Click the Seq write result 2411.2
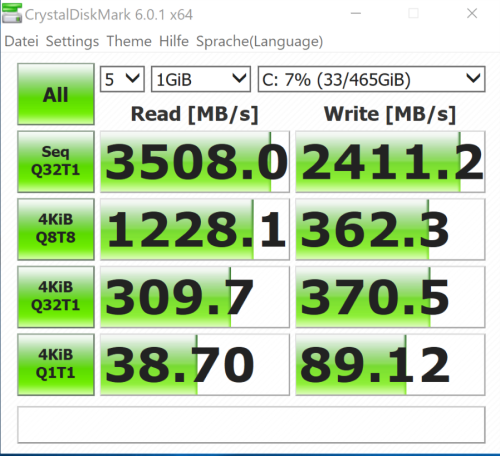Viewport: 500px width, 456px height. [x=390, y=162]
